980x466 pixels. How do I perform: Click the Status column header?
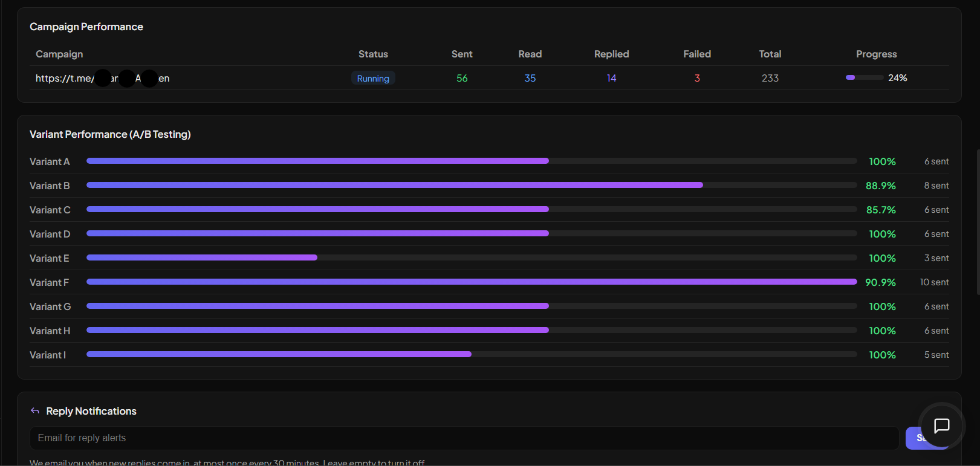373,54
